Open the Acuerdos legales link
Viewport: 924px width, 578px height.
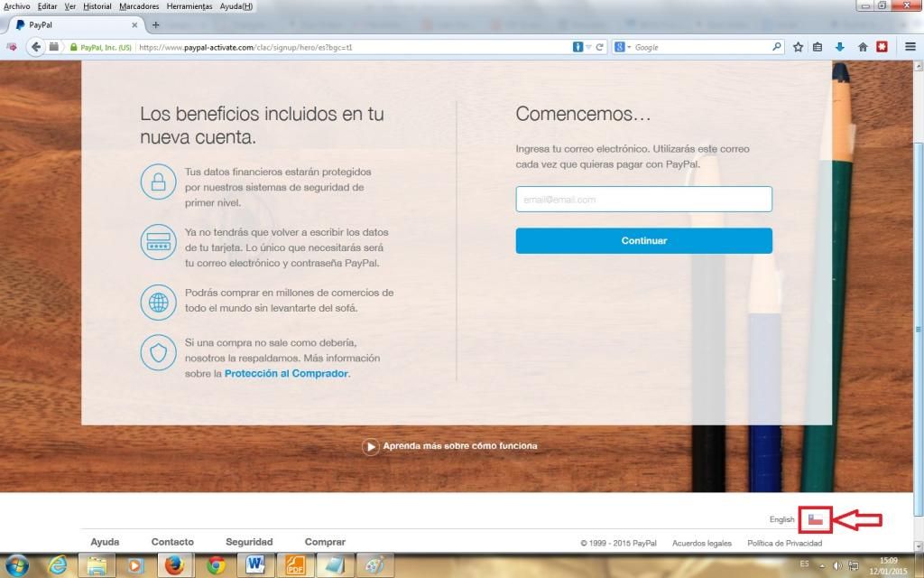702,543
